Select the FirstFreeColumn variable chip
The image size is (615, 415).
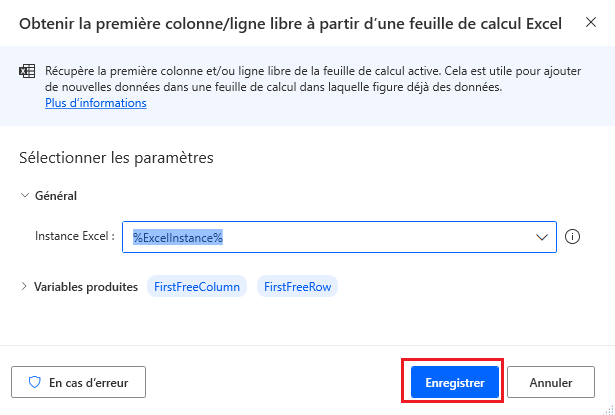coord(197,287)
